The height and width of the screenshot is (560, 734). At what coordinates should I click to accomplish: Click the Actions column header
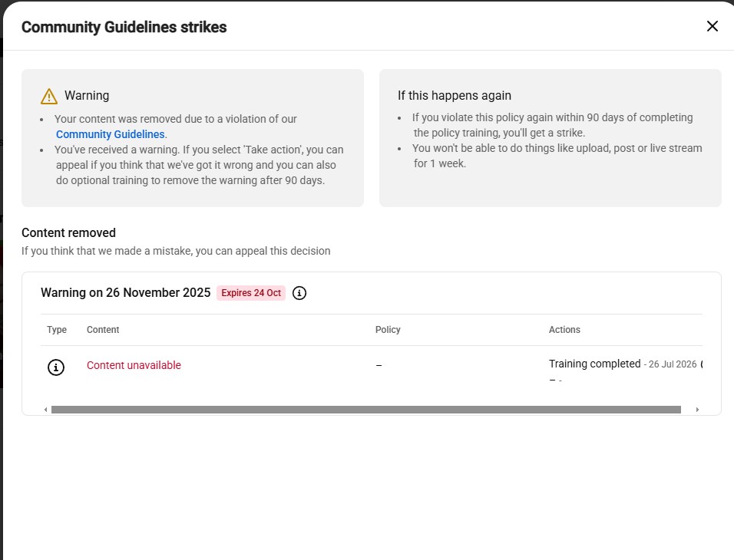[564, 330]
